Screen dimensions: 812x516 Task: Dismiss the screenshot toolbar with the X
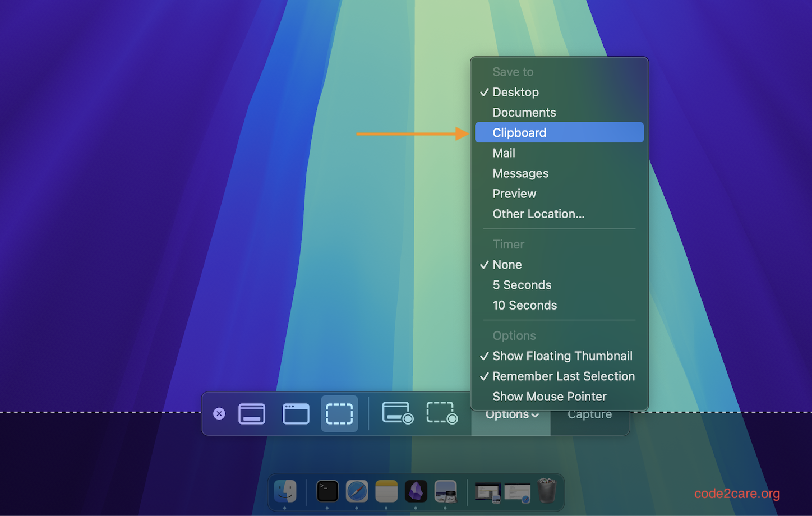pos(219,413)
